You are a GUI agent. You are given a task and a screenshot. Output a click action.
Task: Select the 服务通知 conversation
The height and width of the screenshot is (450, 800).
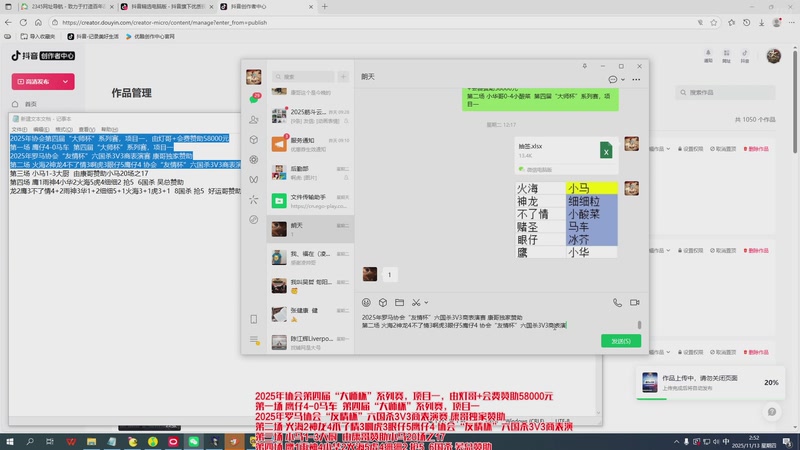click(310, 144)
